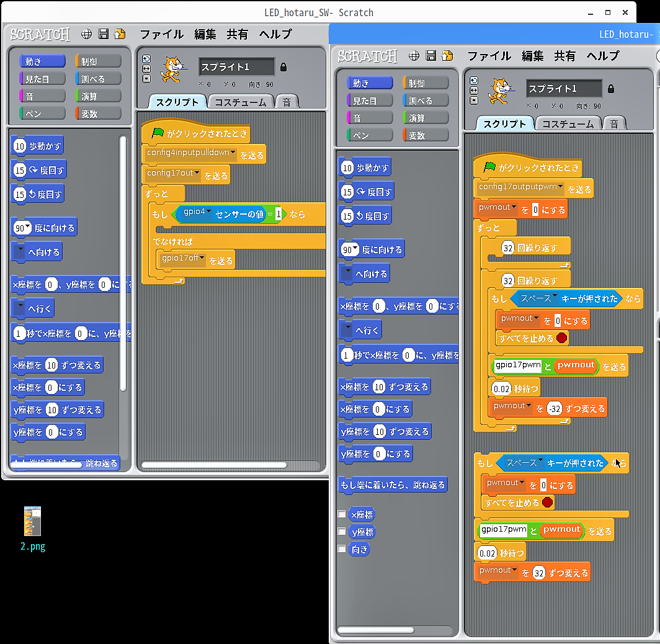
Task: Click the red stop sign inside the 32回繰り返す loop
Action: [x=561, y=338]
